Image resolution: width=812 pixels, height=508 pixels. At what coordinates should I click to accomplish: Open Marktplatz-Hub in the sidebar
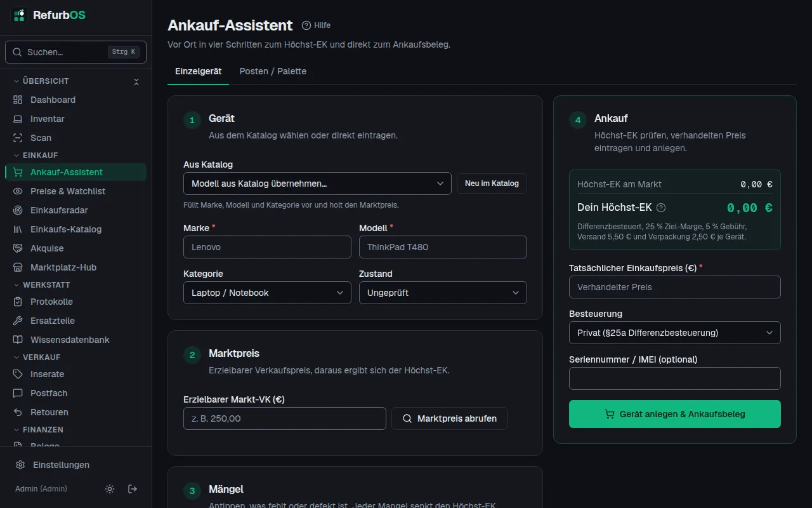(75, 267)
